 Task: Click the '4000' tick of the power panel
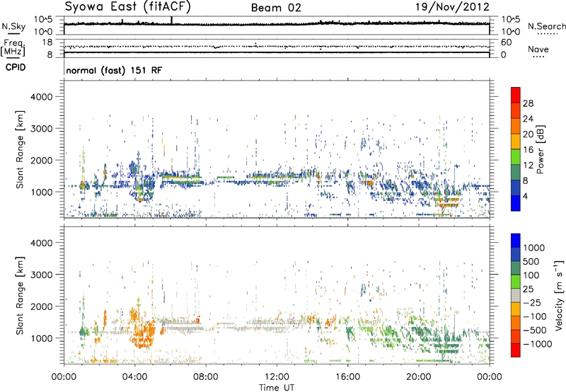41,97
